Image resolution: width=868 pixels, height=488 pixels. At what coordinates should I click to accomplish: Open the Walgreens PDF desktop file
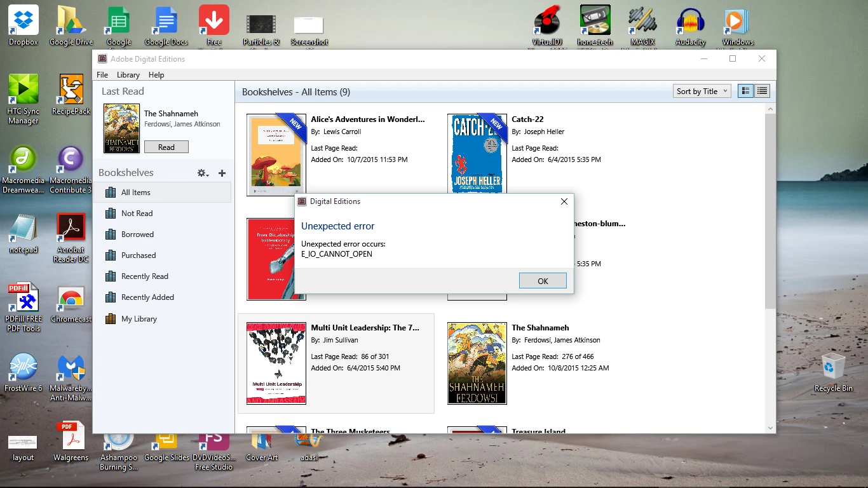tap(71, 442)
